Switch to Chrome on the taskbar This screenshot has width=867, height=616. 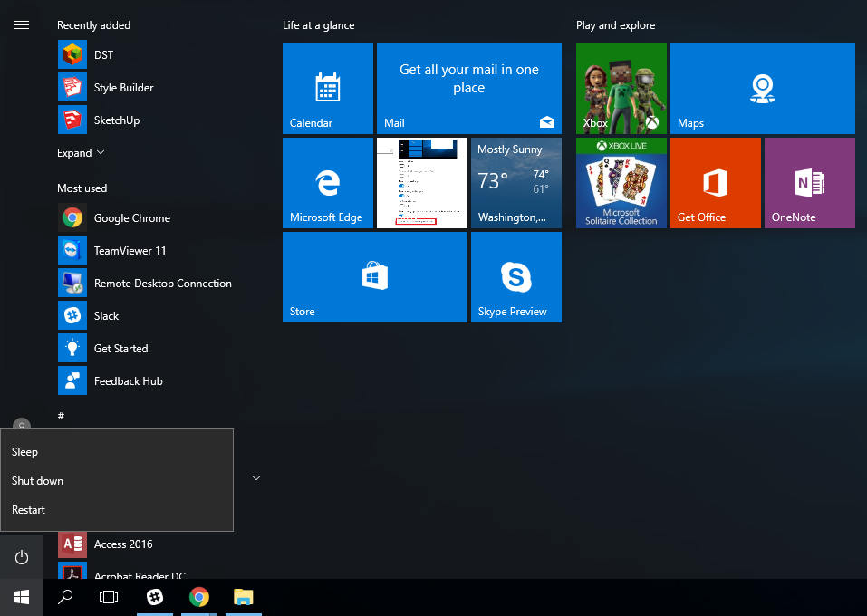point(199,597)
